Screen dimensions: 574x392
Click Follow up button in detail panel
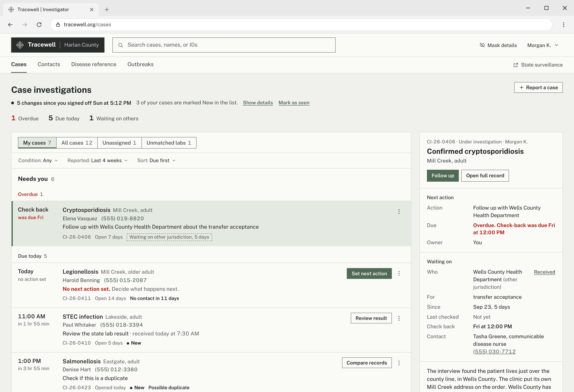(443, 175)
